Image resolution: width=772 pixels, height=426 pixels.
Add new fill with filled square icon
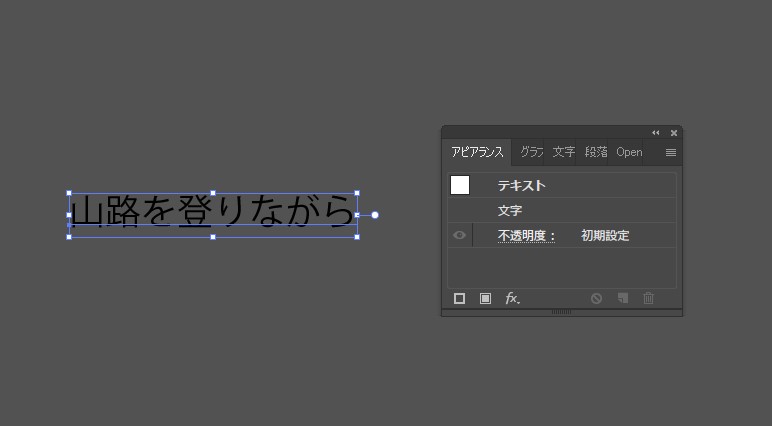[x=485, y=298]
